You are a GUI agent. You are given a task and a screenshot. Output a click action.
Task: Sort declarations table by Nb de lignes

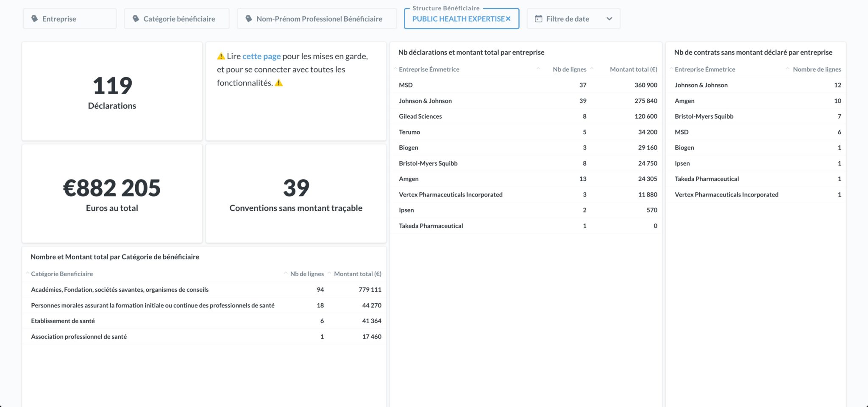tap(570, 69)
